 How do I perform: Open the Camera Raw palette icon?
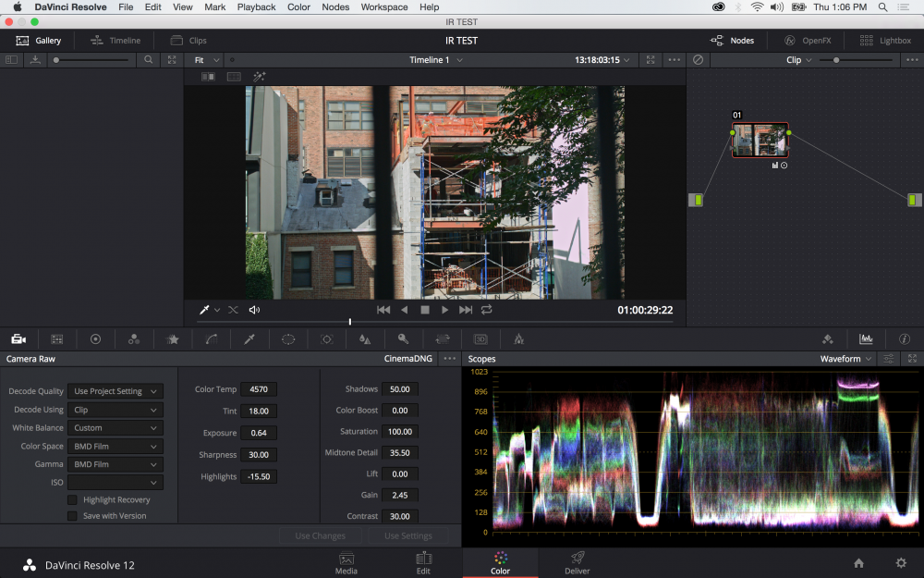tap(18, 338)
